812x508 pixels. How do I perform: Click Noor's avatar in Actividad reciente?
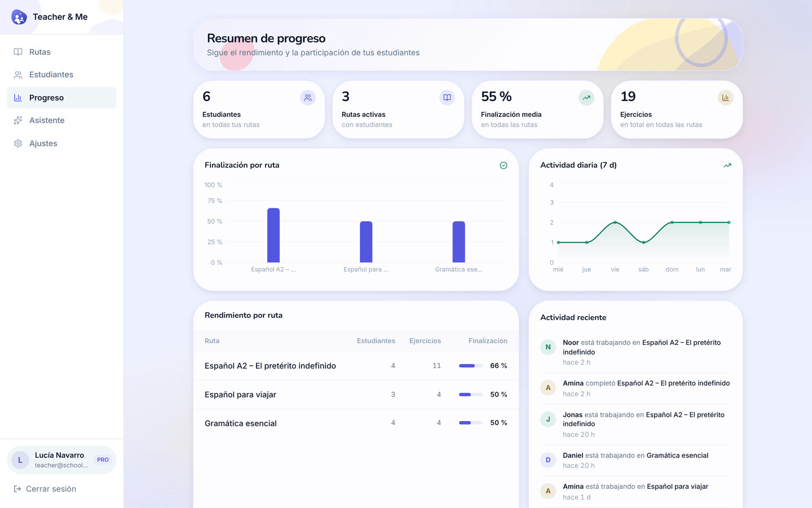click(x=548, y=347)
